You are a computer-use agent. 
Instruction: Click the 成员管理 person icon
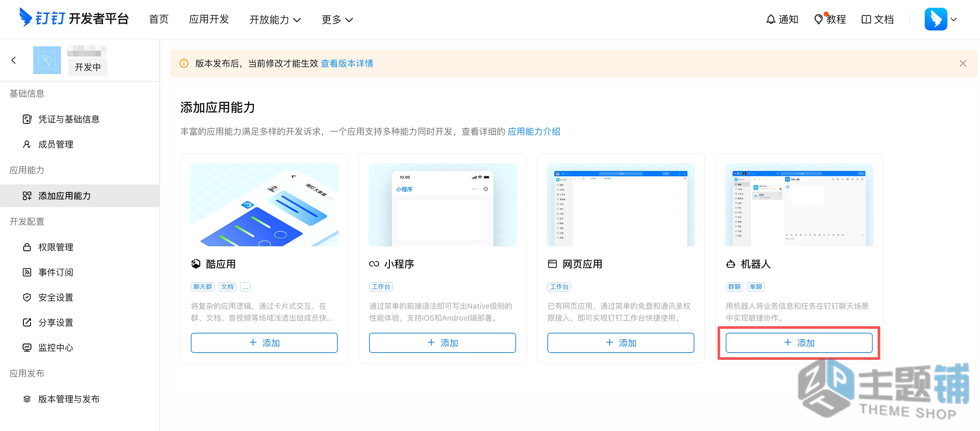pyautogui.click(x=27, y=144)
